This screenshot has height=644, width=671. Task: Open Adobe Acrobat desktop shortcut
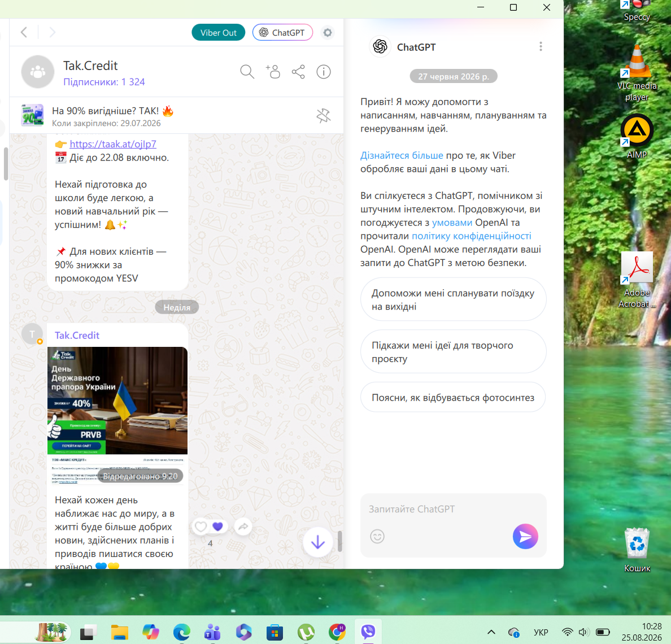pos(637,280)
